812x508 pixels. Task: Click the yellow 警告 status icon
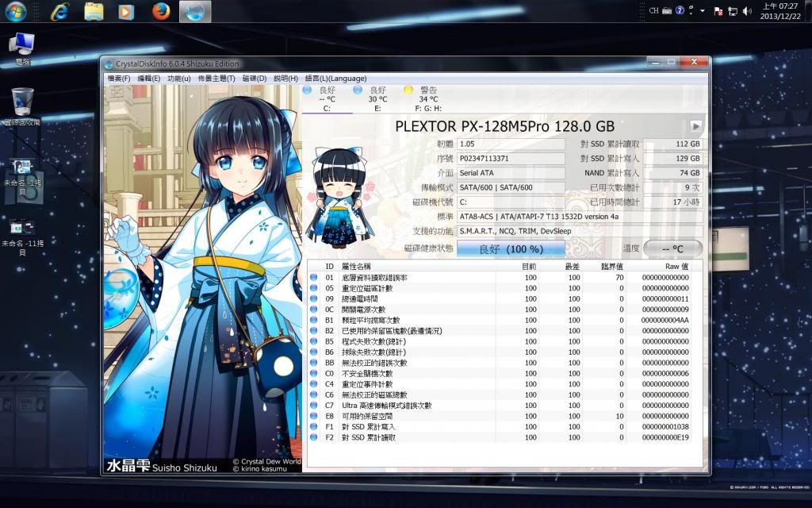click(408, 90)
